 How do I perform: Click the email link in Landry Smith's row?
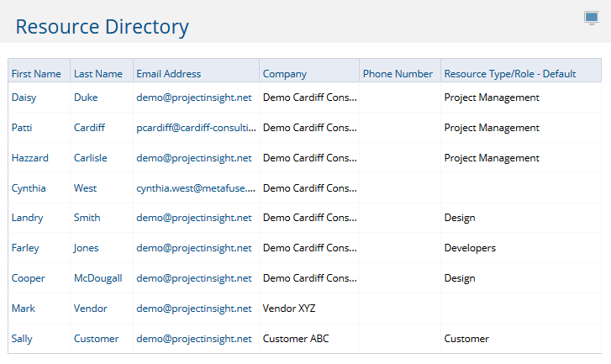click(193, 218)
